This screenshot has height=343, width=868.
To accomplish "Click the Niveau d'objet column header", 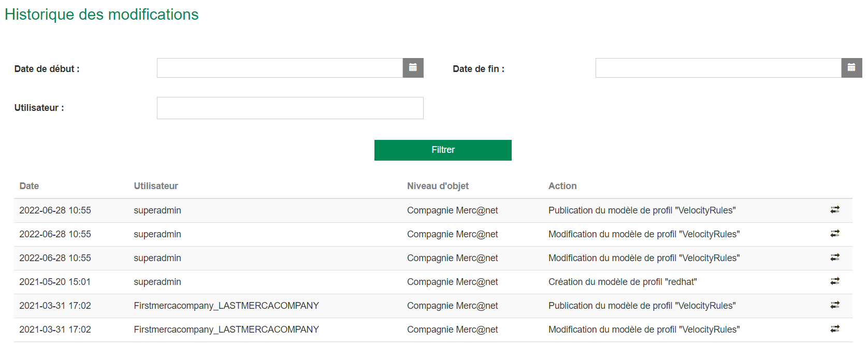I will [x=438, y=186].
